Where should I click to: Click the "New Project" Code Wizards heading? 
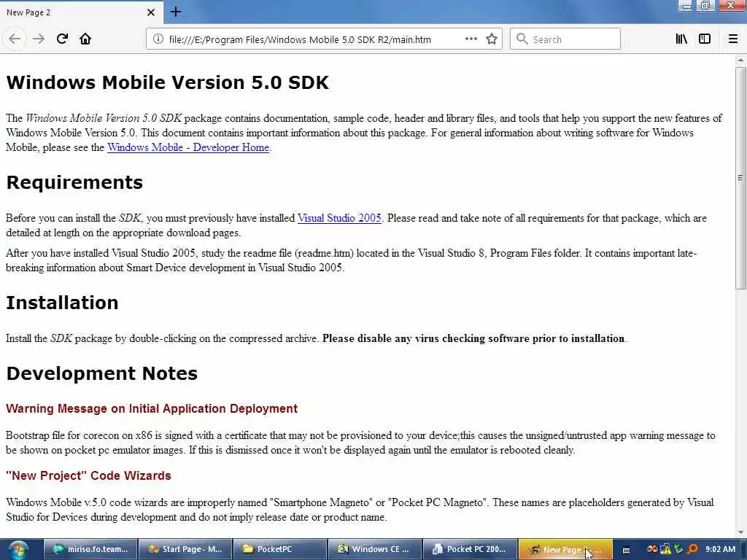click(x=88, y=475)
